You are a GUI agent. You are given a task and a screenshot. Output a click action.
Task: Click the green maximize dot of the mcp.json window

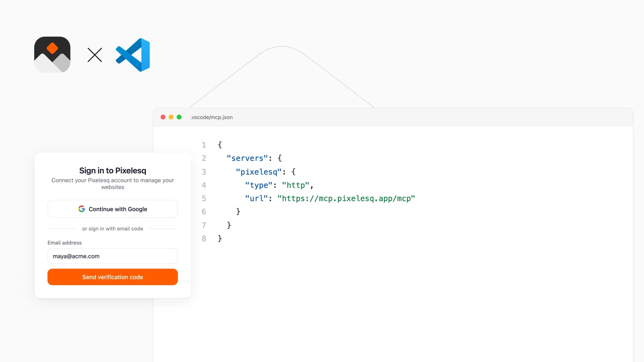[179, 117]
